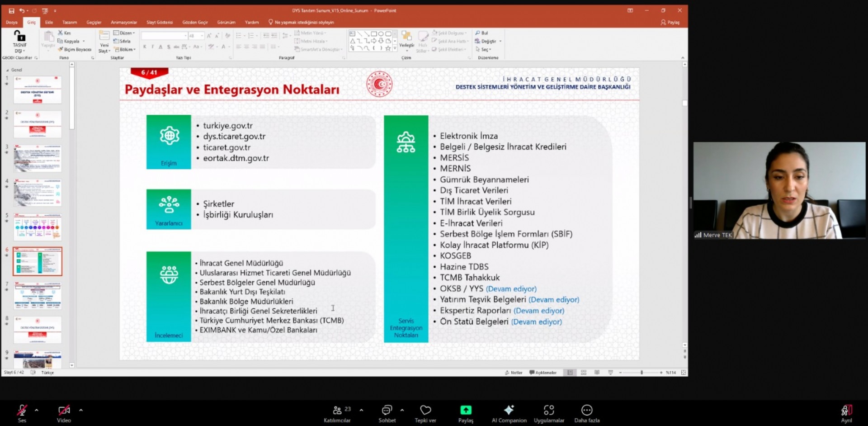
Task: Click Bul find command
Action: click(x=481, y=33)
